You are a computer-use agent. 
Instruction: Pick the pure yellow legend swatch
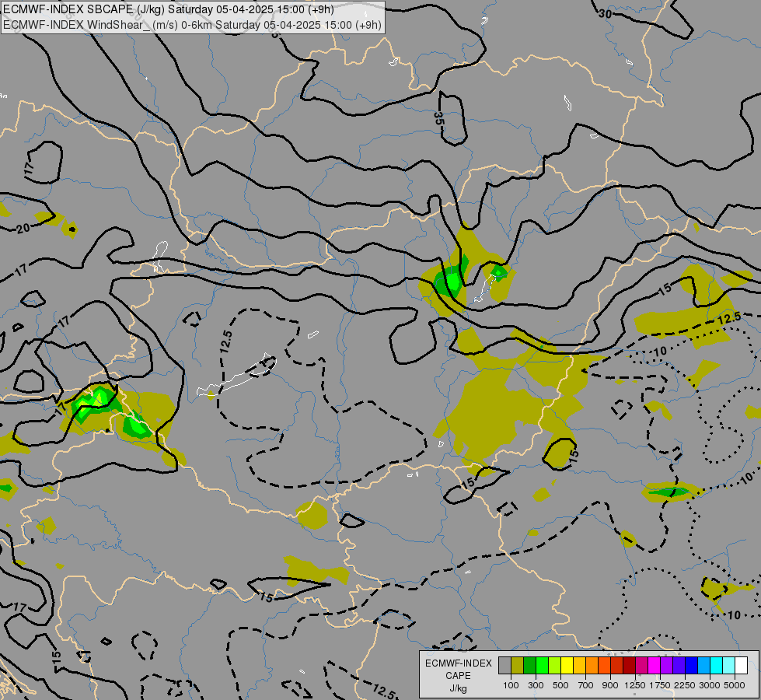(x=567, y=666)
